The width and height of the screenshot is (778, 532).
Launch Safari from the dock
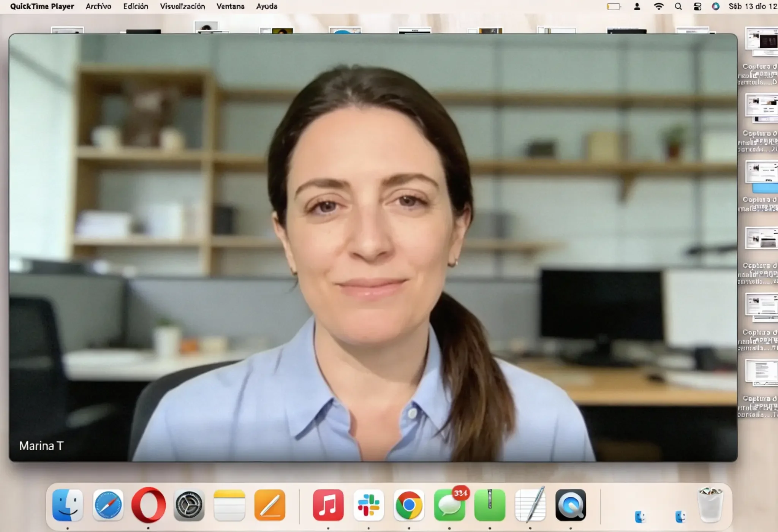pyautogui.click(x=108, y=505)
